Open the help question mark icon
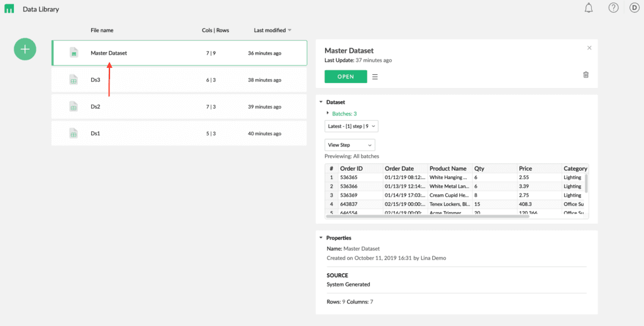Viewport: 644px width, 326px height. tap(613, 8)
